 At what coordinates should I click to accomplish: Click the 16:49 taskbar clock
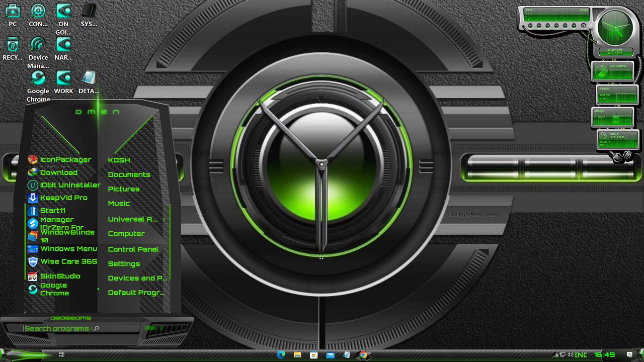click(604, 355)
